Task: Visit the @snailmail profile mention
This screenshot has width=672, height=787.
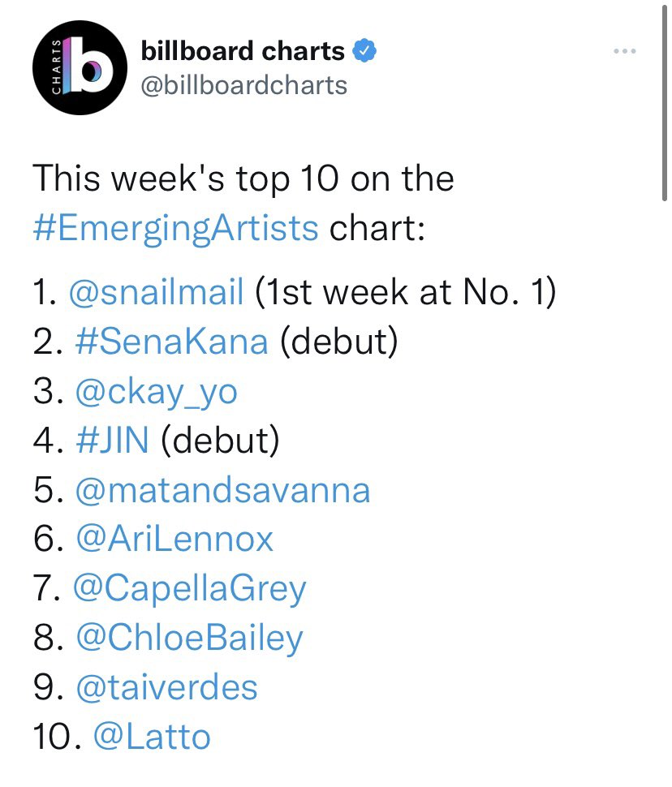Action: point(159,292)
